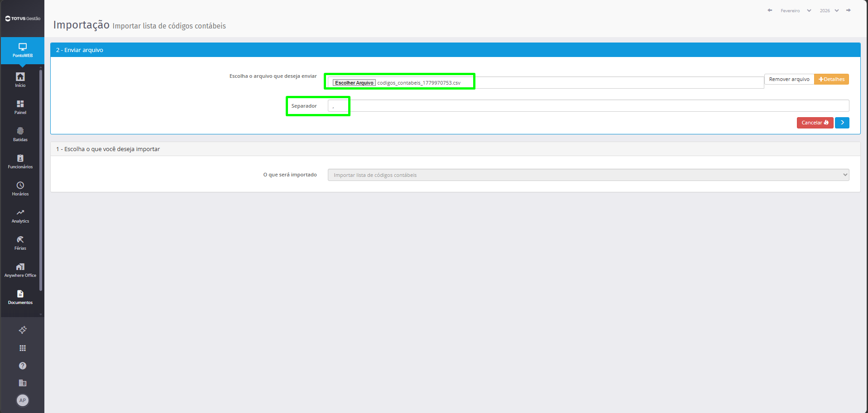The height and width of the screenshot is (413, 868).
Task: Click the Escolher Arquivo button
Action: (354, 83)
